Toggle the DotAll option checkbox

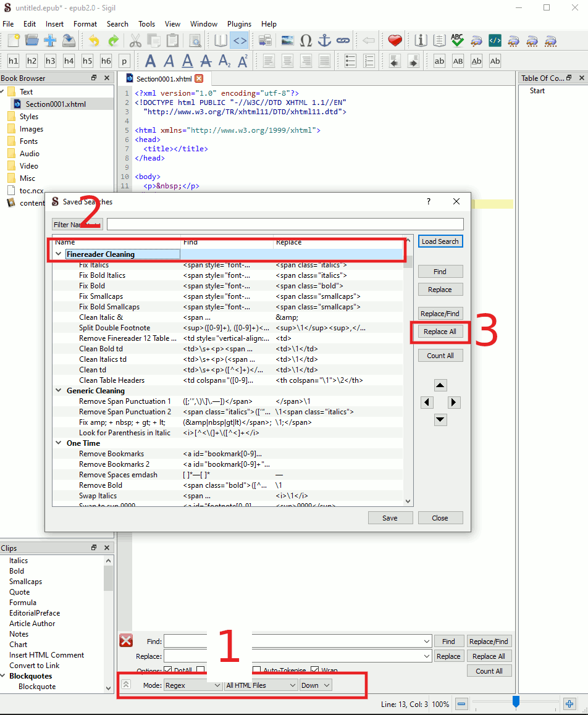167,670
